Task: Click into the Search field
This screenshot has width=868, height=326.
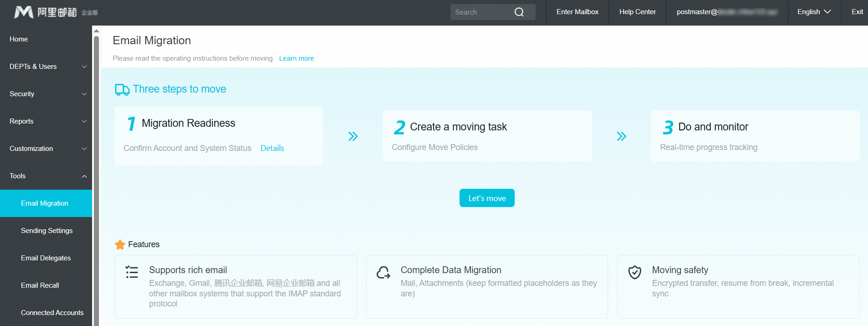Action: coord(481,12)
